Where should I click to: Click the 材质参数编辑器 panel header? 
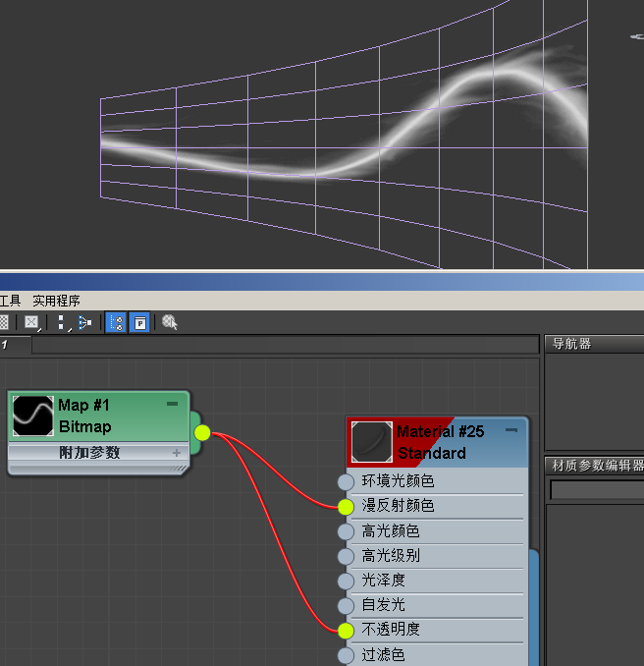tap(594, 466)
